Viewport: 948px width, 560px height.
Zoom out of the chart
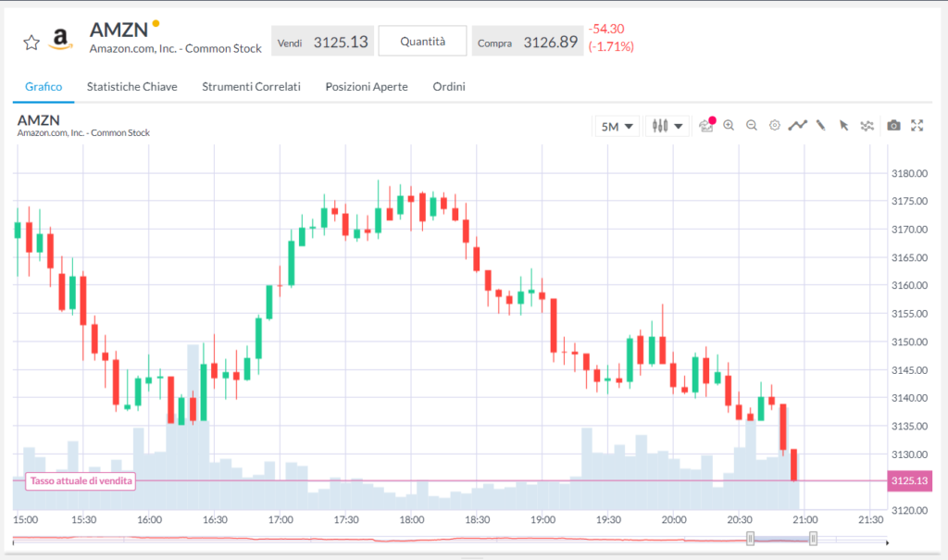tap(752, 125)
